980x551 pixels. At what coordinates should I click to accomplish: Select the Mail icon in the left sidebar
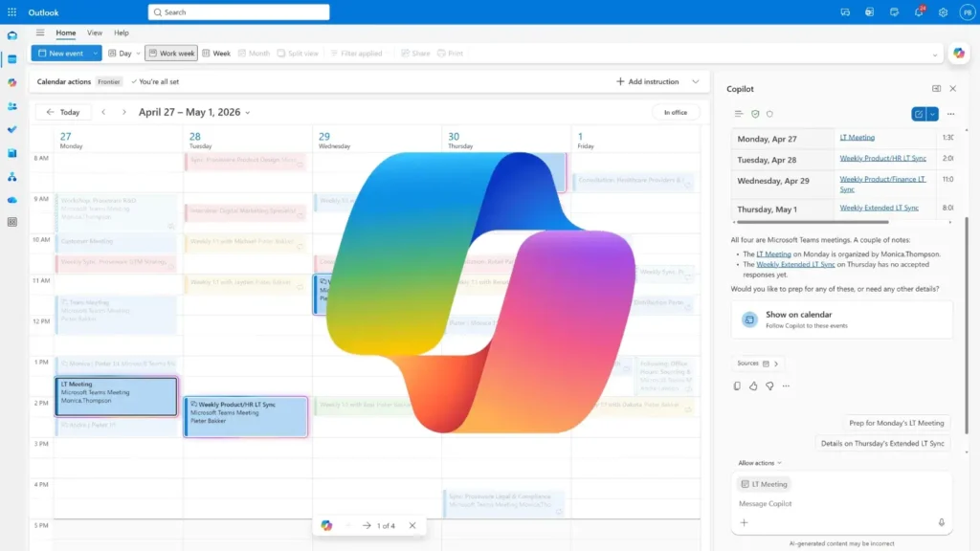11,36
